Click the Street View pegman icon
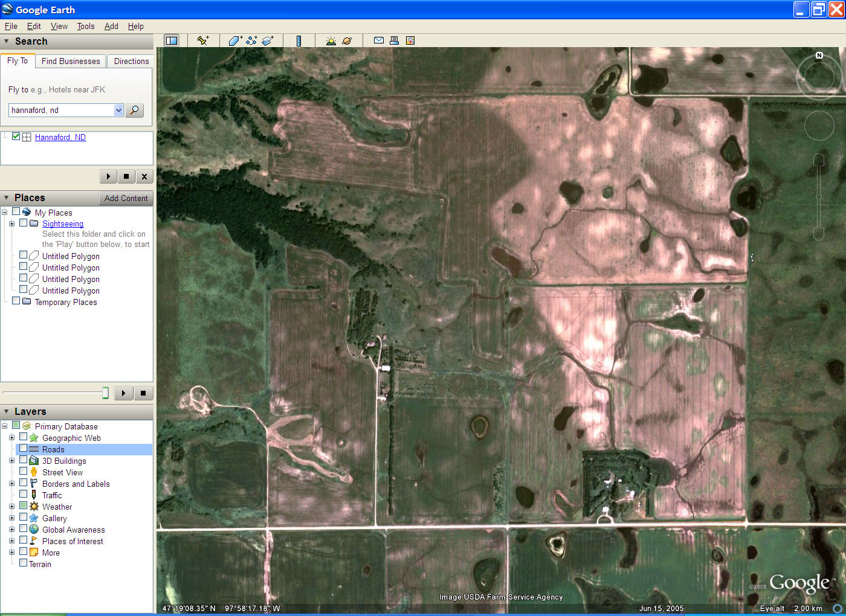Viewport: 846px width, 616px height. click(34, 472)
